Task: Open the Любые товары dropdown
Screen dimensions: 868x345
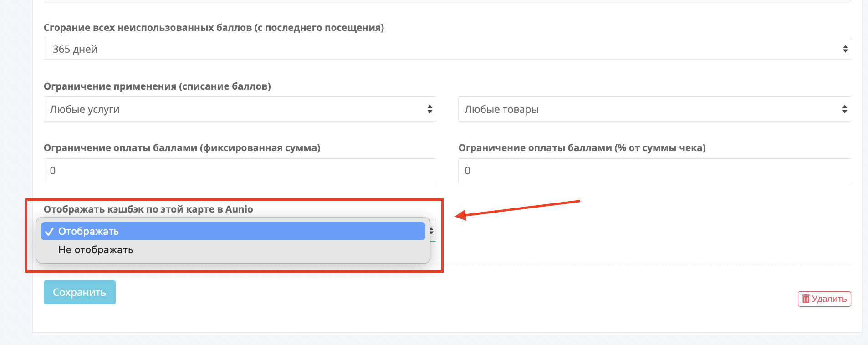Action: point(654,109)
